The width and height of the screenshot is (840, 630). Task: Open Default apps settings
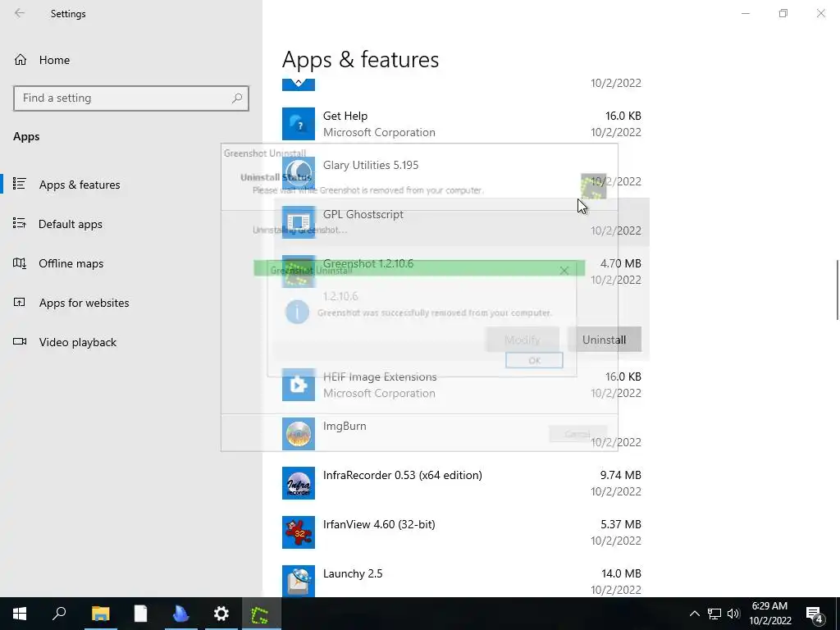pyautogui.click(x=71, y=224)
